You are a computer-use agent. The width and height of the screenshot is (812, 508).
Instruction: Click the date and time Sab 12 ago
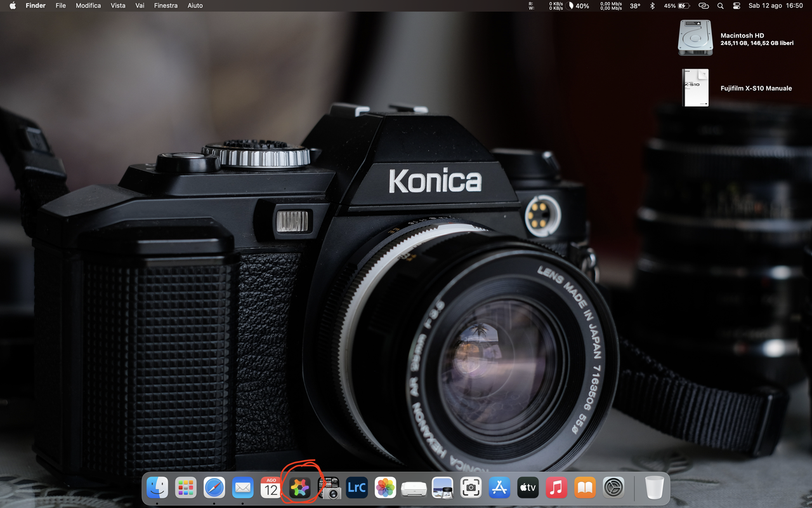(775, 6)
